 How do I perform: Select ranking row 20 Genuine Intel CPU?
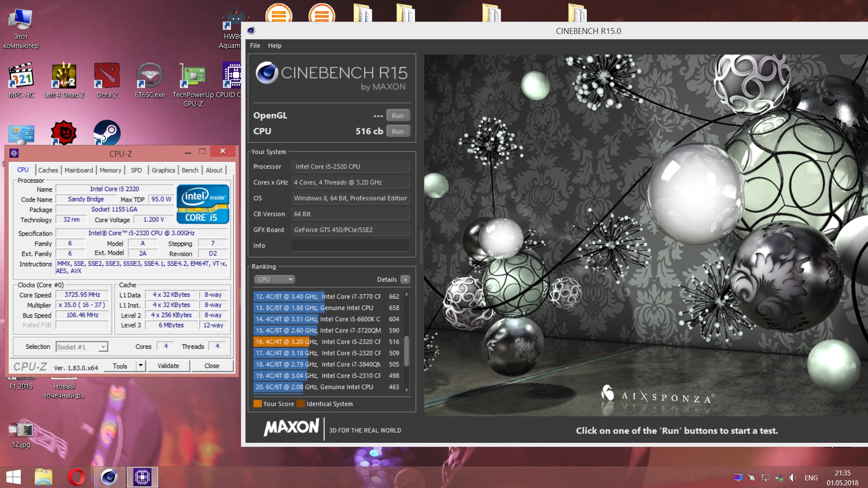click(x=327, y=387)
